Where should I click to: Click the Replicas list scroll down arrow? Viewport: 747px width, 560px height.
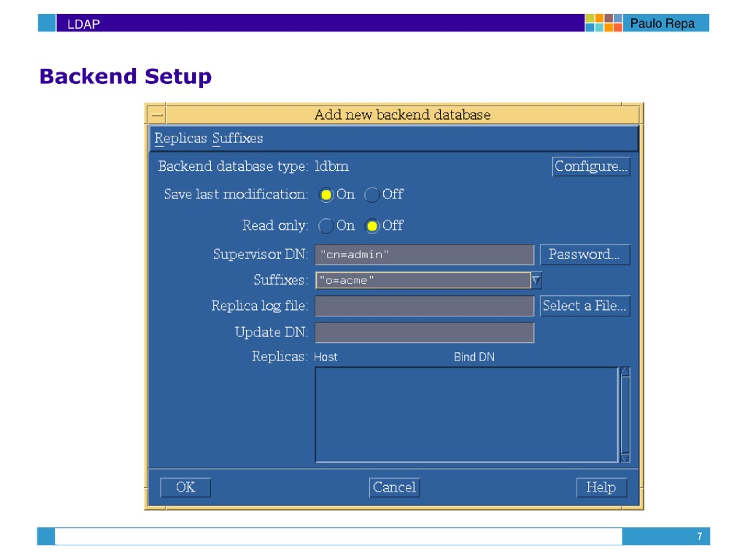[x=625, y=458]
